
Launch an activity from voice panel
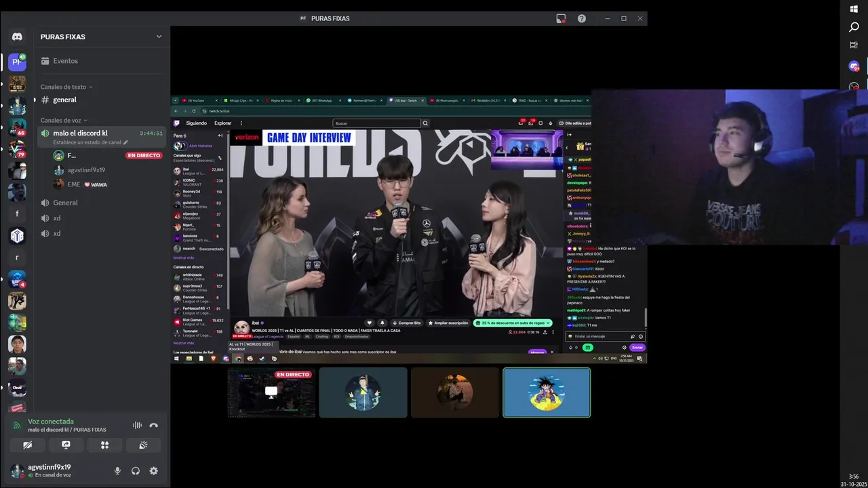[104, 445]
